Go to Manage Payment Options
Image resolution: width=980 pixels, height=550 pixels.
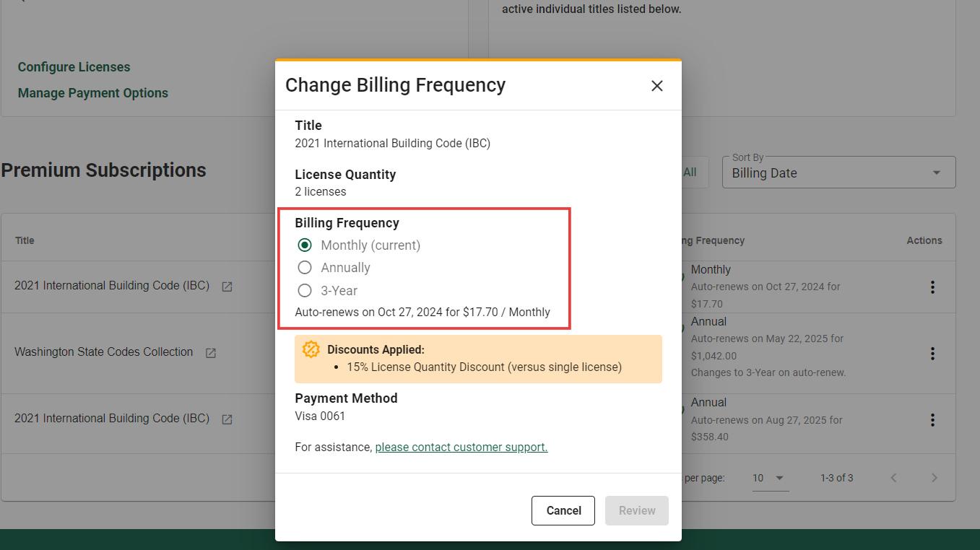92,93
